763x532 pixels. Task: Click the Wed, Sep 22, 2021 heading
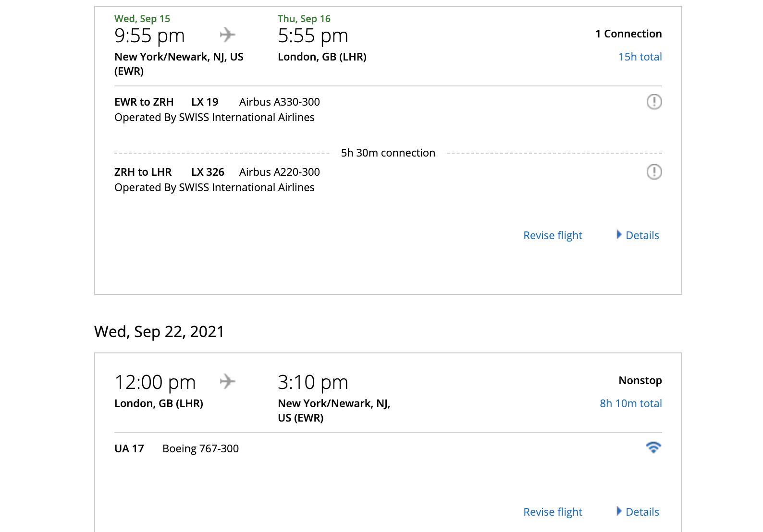point(159,331)
